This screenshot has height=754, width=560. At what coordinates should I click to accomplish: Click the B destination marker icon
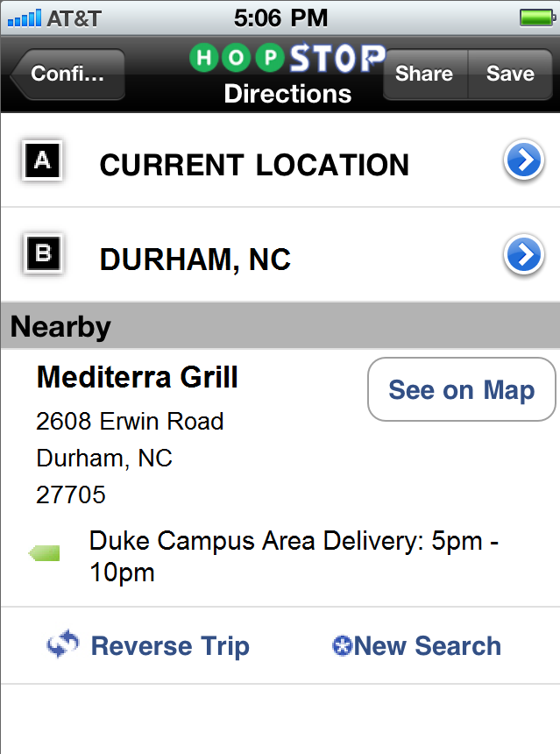pos(42,256)
